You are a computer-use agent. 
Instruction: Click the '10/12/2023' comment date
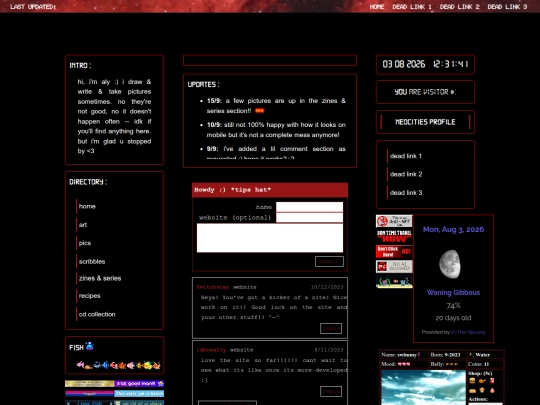coord(327,287)
